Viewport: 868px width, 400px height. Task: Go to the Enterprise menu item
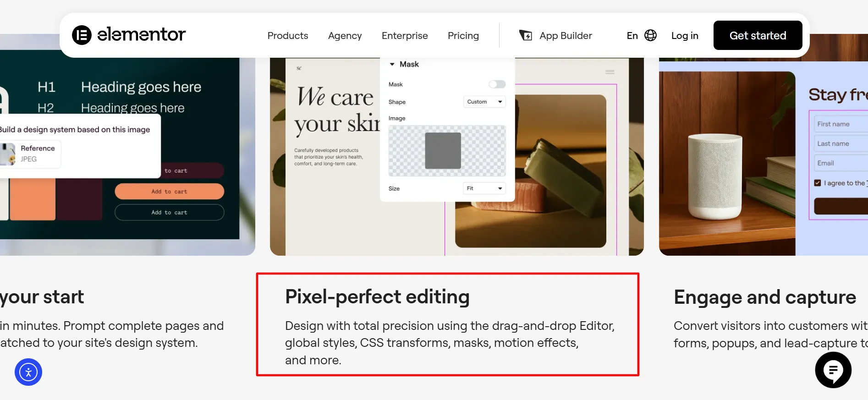405,36
